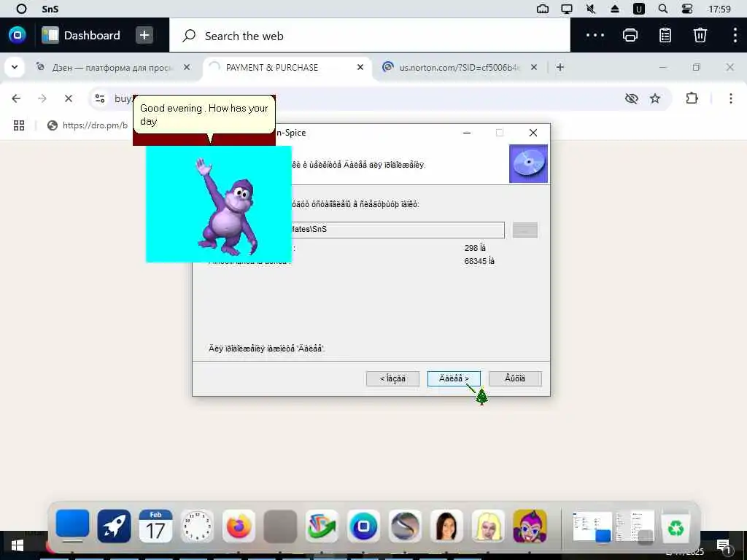
Task: Bookmark this page with the star icon
Action: [x=655, y=98]
